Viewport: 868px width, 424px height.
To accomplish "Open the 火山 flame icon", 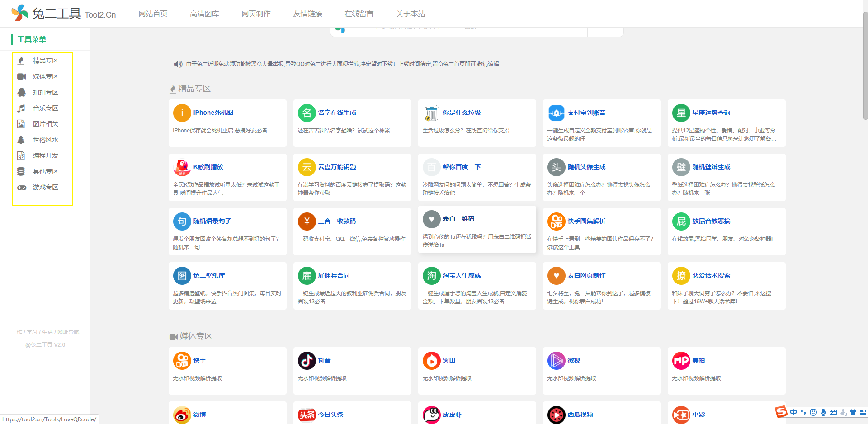I will tap(431, 361).
